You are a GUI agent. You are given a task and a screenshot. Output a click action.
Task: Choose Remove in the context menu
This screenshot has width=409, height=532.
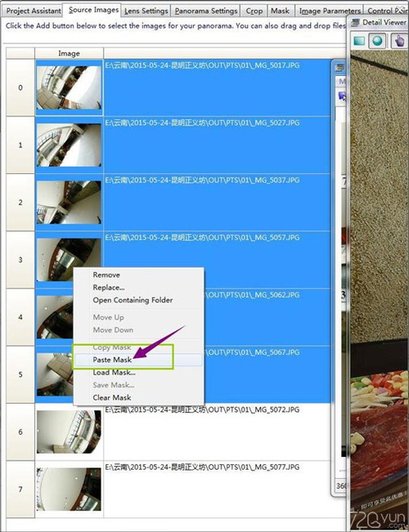[x=138, y=275]
